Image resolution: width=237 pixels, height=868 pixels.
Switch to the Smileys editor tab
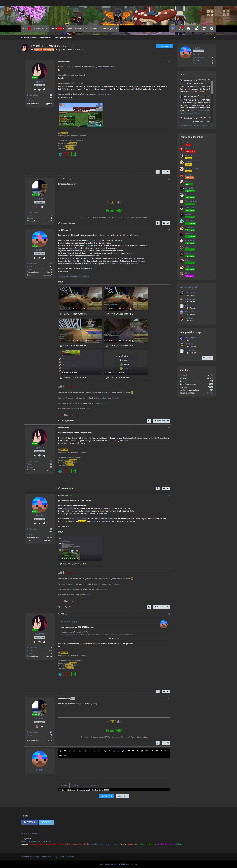(64, 785)
